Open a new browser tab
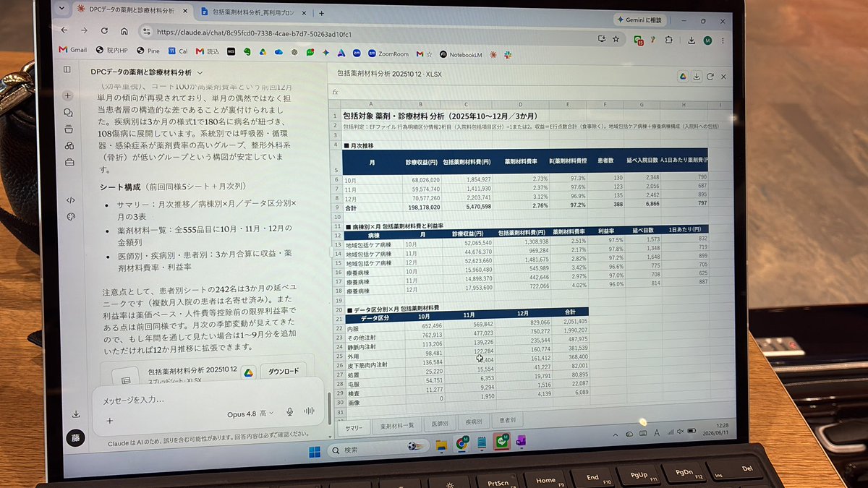The width and height of the screenshot is (868, 488). pos(320,13)
